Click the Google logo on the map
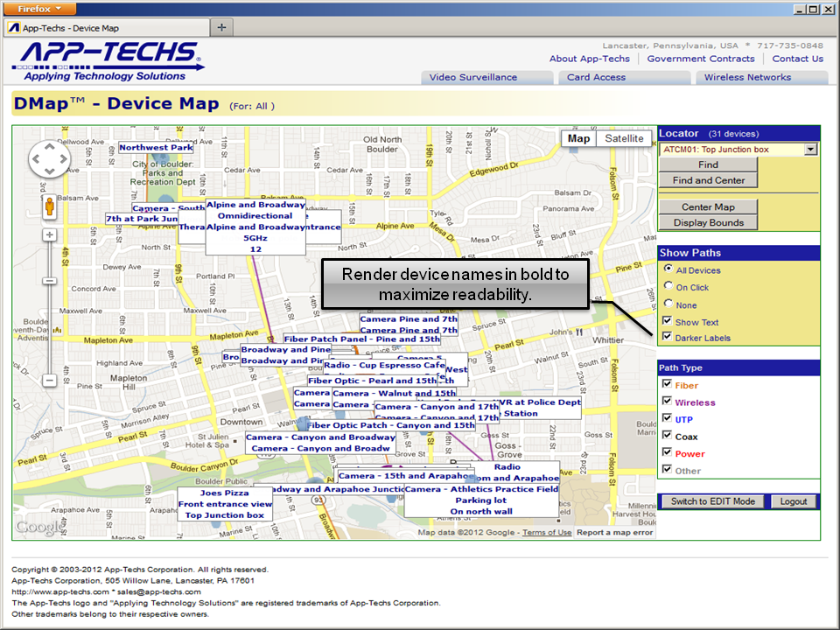This screenshot has width=840, height=630. 38,527
